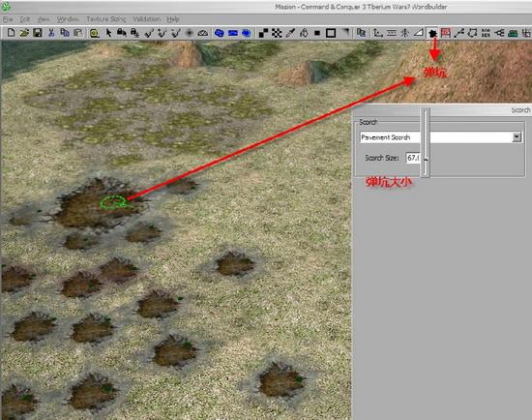
Task: Pick the eyedropper texture sampler tool
Action: coord(290,33)
